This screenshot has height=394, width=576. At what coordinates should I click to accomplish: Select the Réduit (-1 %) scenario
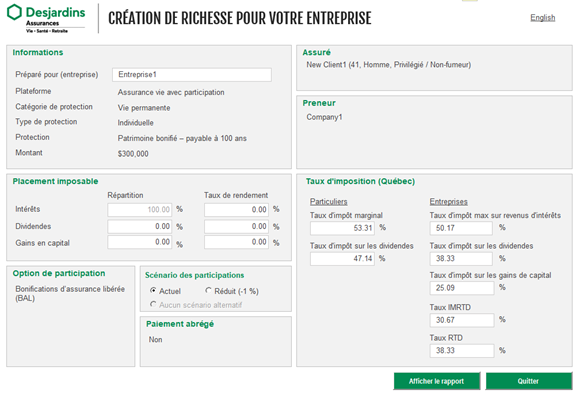click(x=208, y=290)
